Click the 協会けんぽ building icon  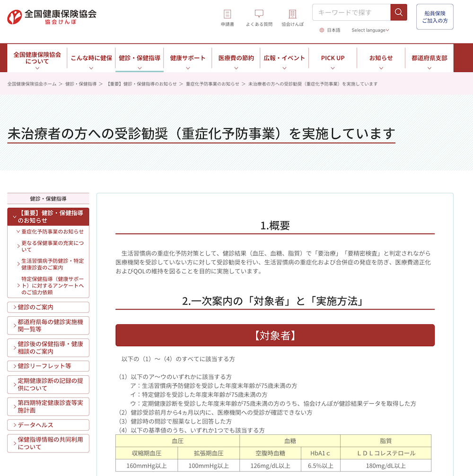click(292, 14)
